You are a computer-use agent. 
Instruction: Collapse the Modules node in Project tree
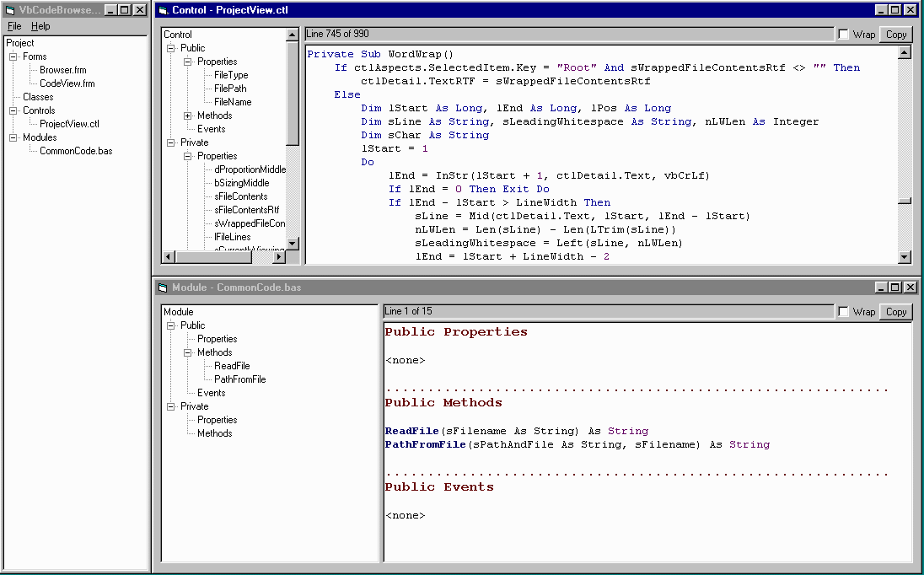(x=13, y=137)
